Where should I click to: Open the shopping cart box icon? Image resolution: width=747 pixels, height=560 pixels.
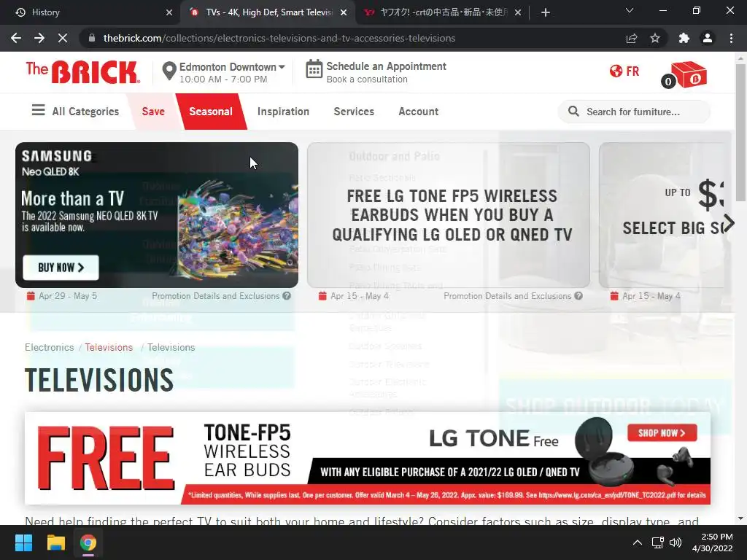point(688,75)
